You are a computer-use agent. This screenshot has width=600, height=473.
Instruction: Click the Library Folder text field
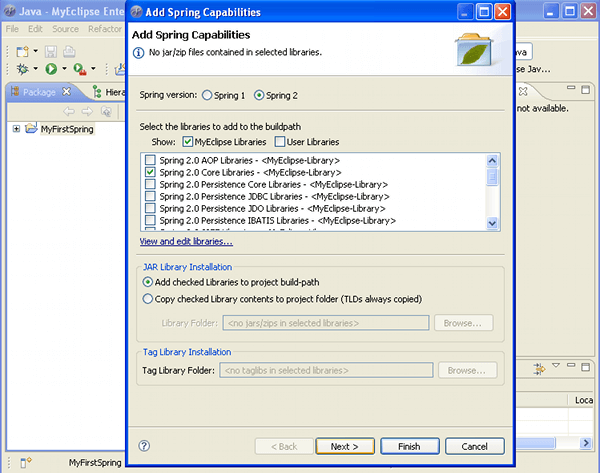[x=326, y=323]
